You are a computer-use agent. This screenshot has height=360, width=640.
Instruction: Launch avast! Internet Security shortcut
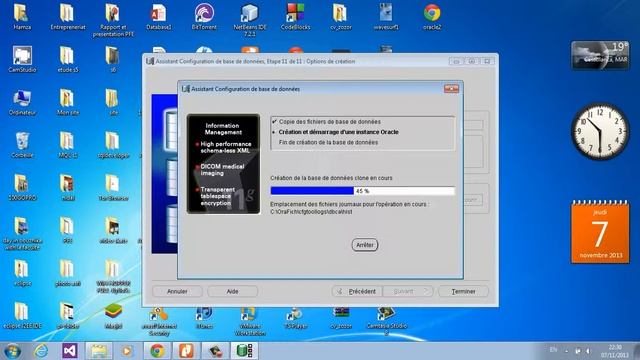point(159,321)
